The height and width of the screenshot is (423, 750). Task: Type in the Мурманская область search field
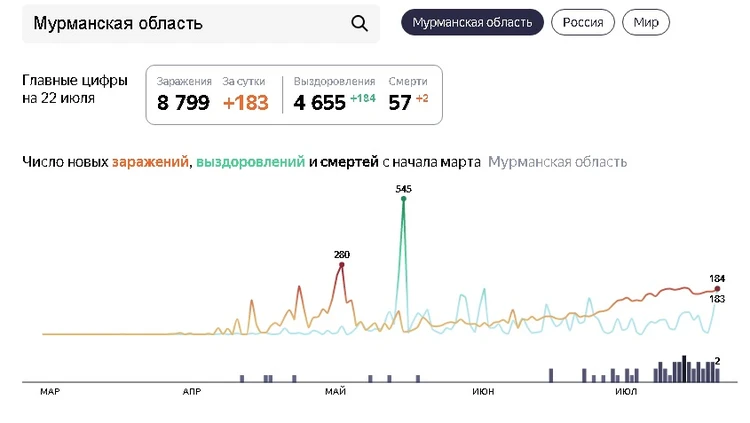click(180, 24)
